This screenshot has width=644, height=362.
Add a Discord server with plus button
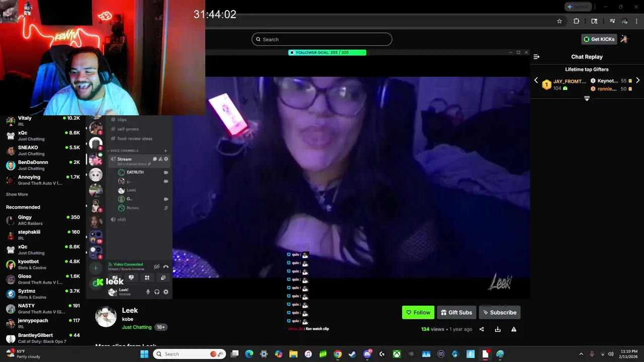pos(96,268)
